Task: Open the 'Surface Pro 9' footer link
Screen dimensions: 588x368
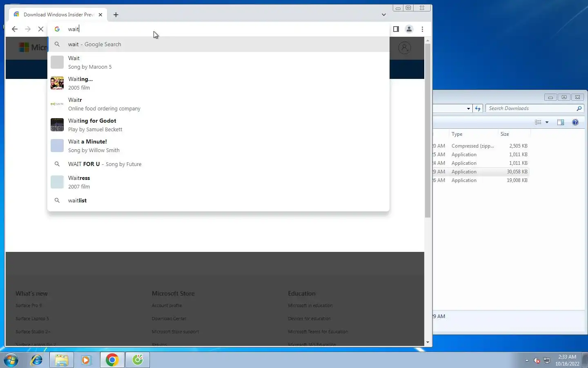Action: click(29, 305)
